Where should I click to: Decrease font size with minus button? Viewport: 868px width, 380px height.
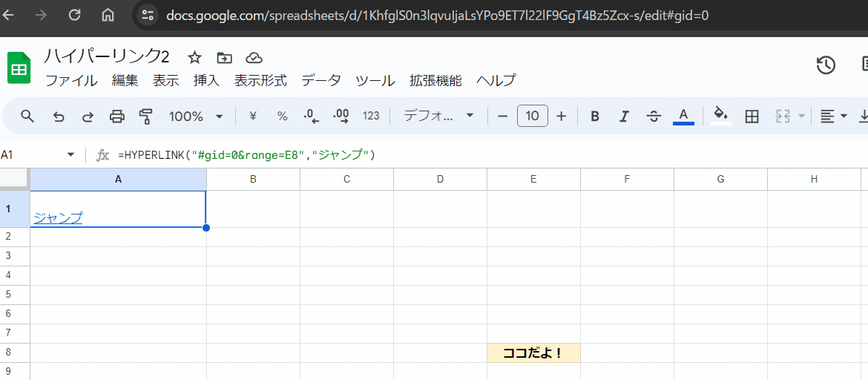pyautogui.click(x=503, y=117)
